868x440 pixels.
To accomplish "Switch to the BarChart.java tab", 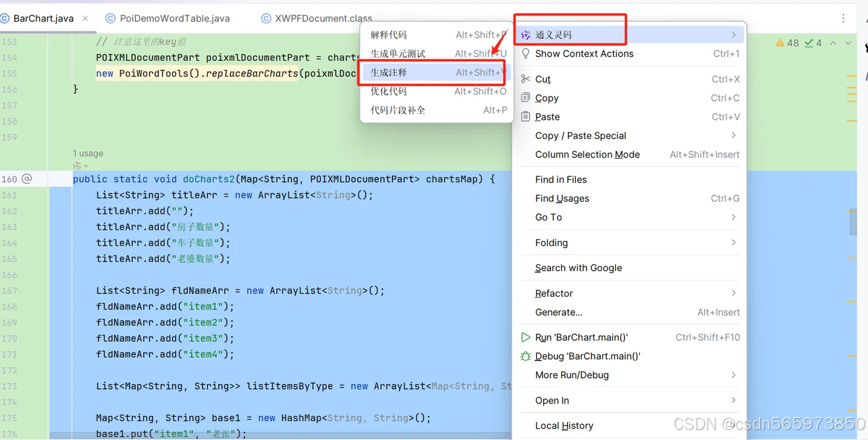I will coord(43,19).
